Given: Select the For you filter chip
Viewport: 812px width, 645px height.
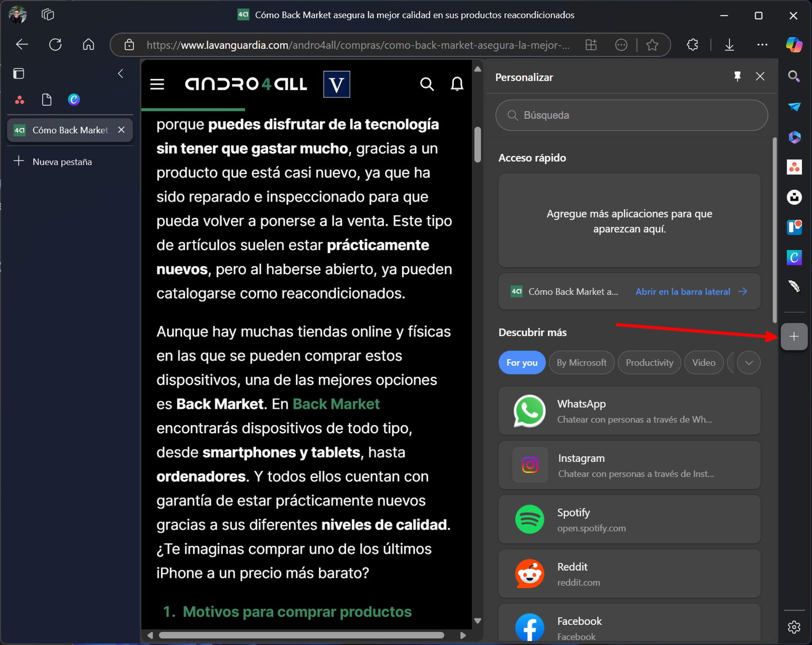Looking at the screenshot, I should click(522, 363).
